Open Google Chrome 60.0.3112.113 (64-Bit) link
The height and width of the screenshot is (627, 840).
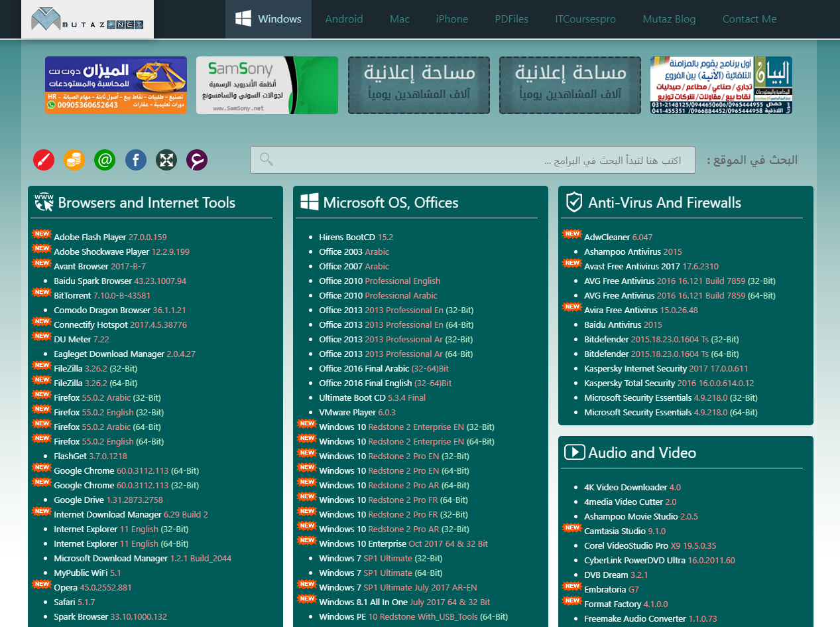127,470
